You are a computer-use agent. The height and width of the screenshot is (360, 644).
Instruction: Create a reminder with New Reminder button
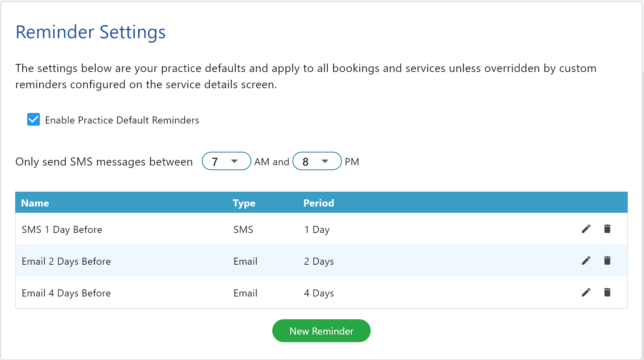[x=321, y=331]
